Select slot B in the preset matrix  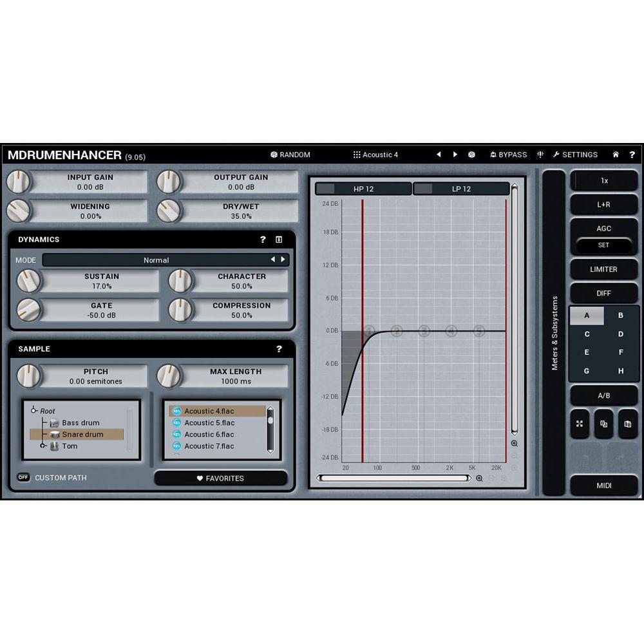click(x=620, y=316)
